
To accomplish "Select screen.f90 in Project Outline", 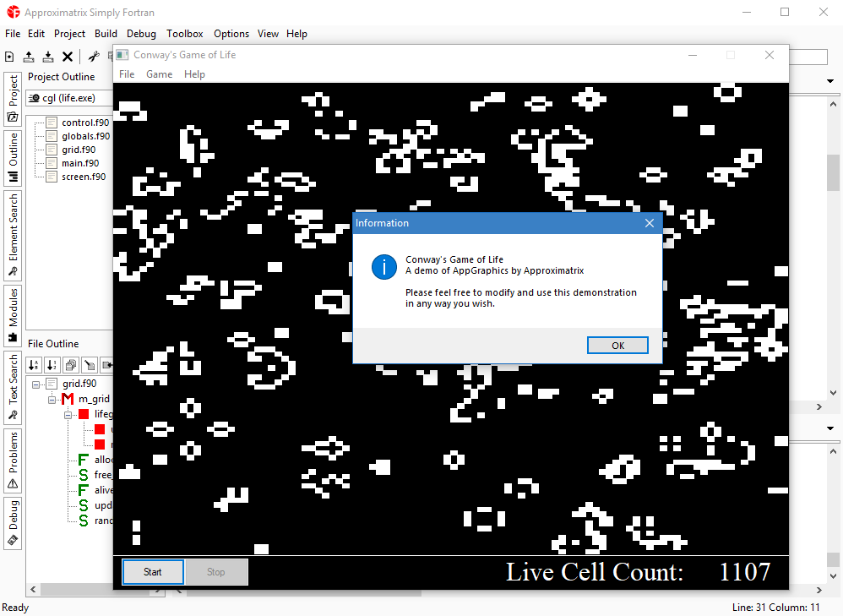I will [84, 177].
